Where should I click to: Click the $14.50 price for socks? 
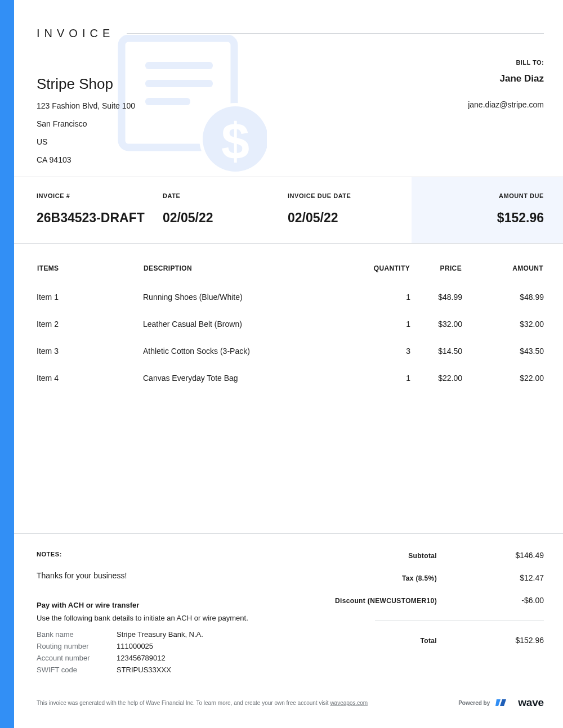[x=450, y=351]
